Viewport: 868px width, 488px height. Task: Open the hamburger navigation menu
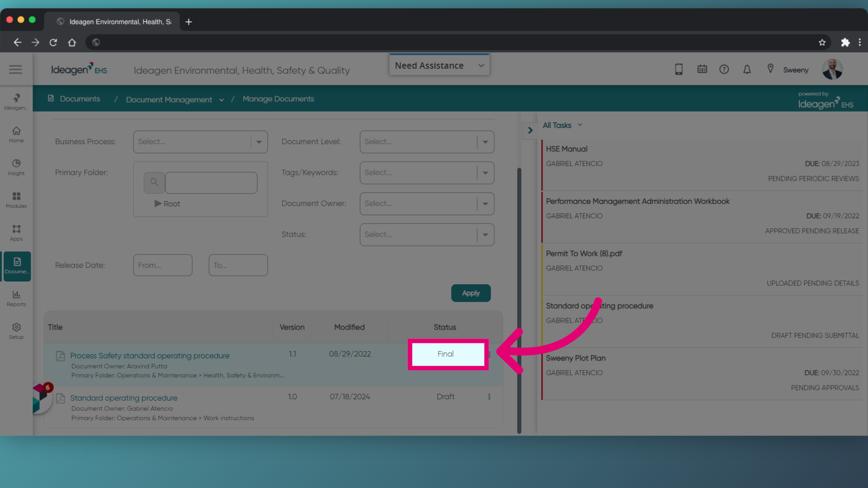click(15, 69)
